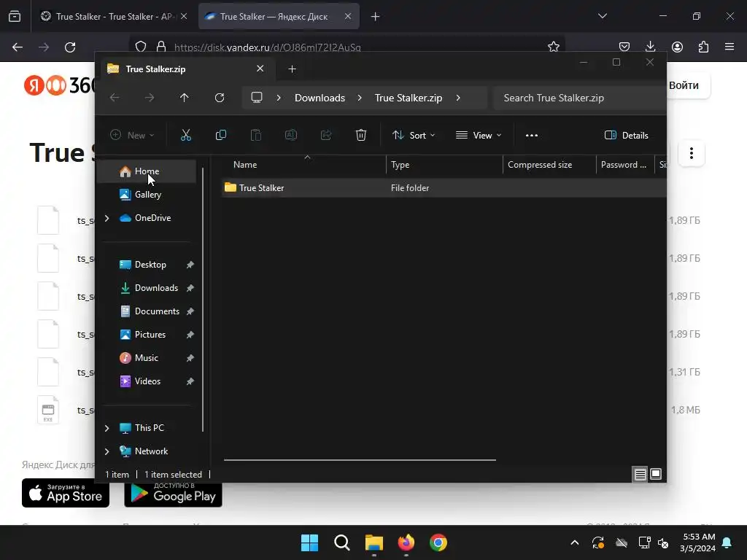Open taskbar Search
Viewport: 747px width, 560px height.
click(x=341, y=542)
